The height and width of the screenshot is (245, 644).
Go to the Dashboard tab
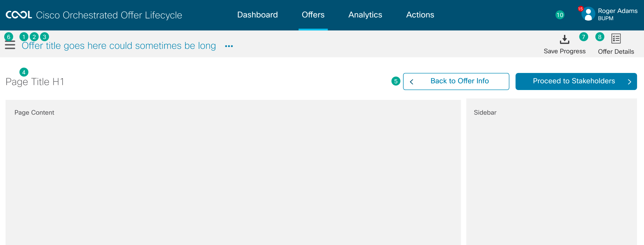(x=257, y=15)
